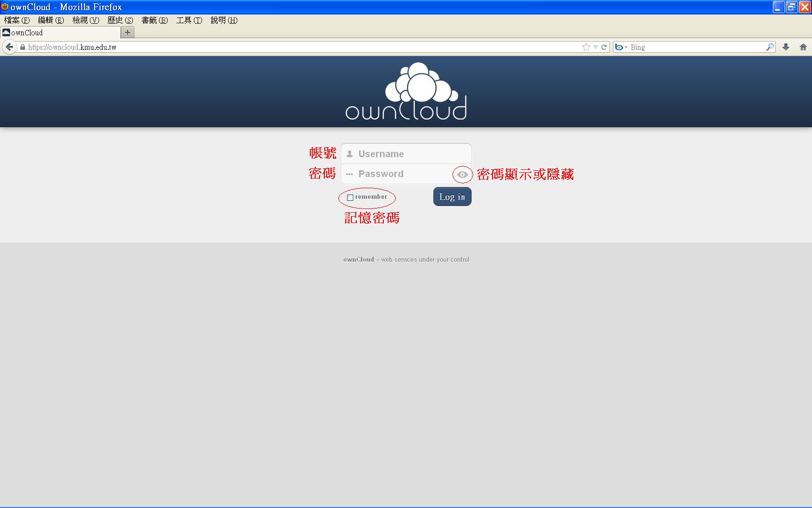
Task: Check the remember checkbox
Action: (350, 197)
